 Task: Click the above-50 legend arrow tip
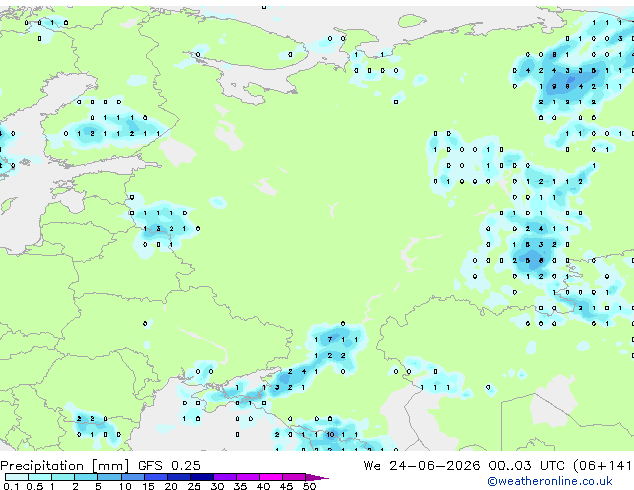(x=317, y=477)
